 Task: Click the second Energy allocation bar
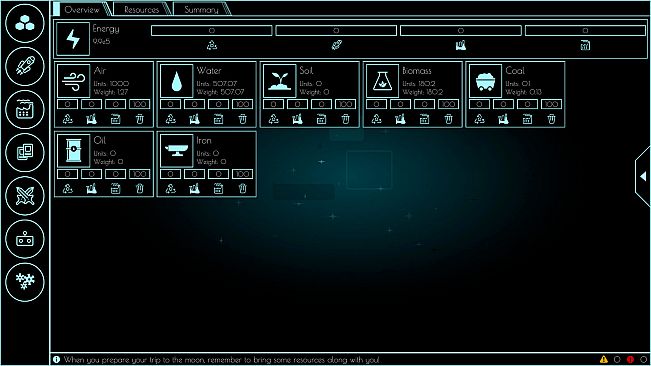(x=336, y=30)
